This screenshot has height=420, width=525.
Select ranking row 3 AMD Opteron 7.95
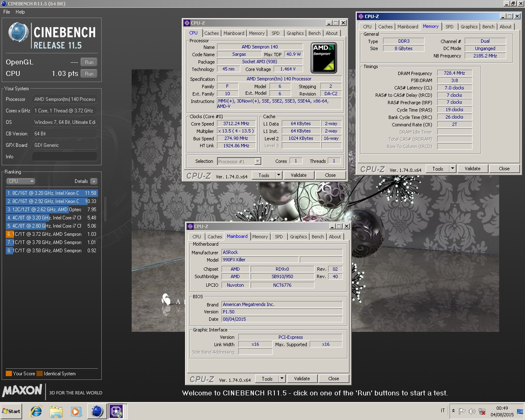(52, 210)
